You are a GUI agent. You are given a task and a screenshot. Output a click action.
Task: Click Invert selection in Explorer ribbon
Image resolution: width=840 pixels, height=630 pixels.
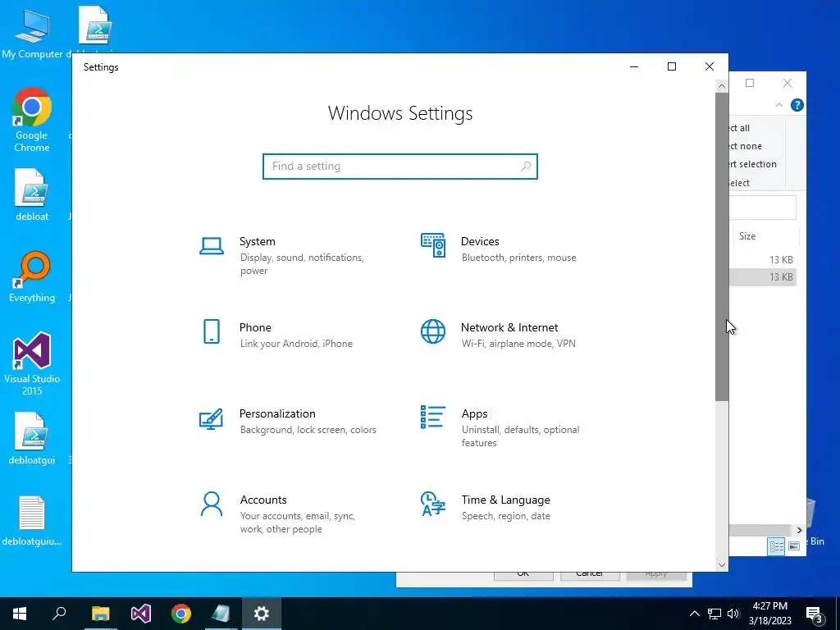click(x=753, y=164)
